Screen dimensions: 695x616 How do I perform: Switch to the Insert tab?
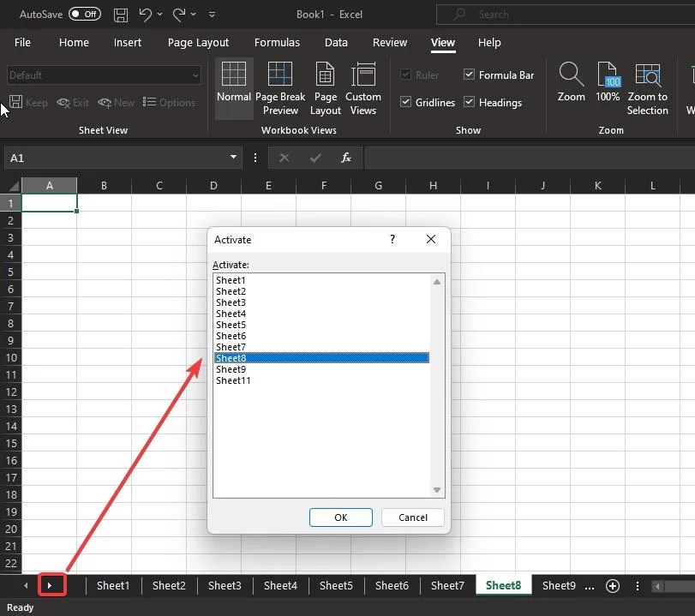coord(128,43)
